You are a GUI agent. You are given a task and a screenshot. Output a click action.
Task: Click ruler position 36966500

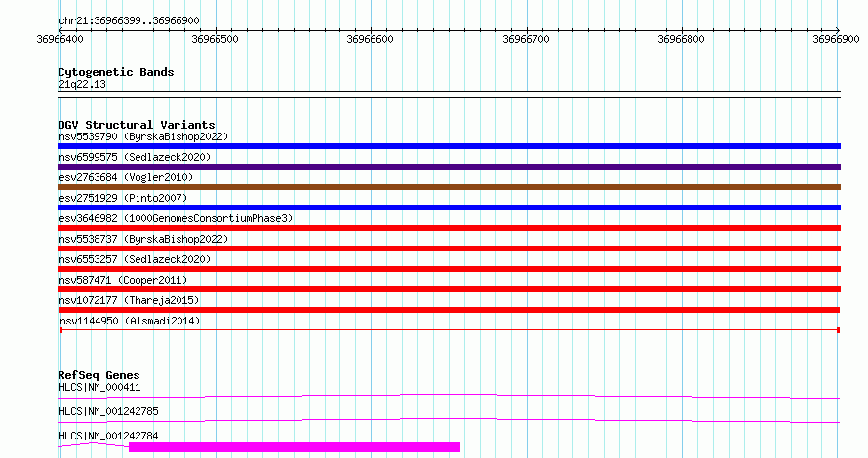coord(215,39)
